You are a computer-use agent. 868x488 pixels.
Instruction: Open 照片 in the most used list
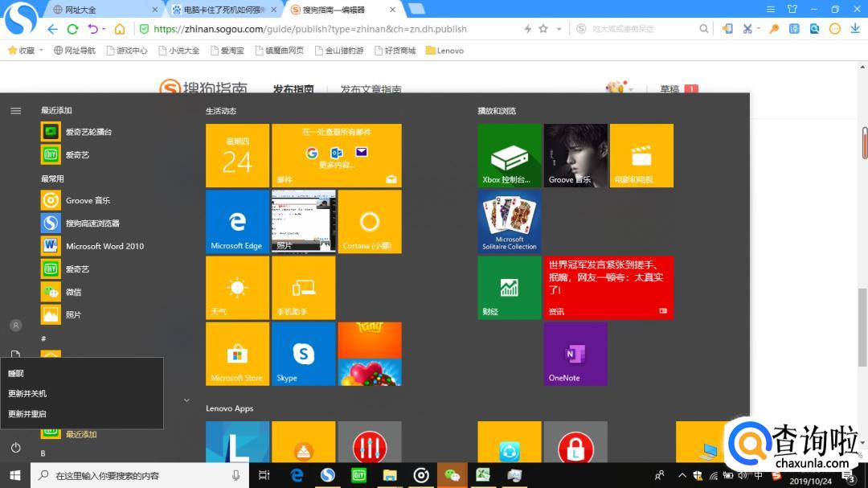61,314
